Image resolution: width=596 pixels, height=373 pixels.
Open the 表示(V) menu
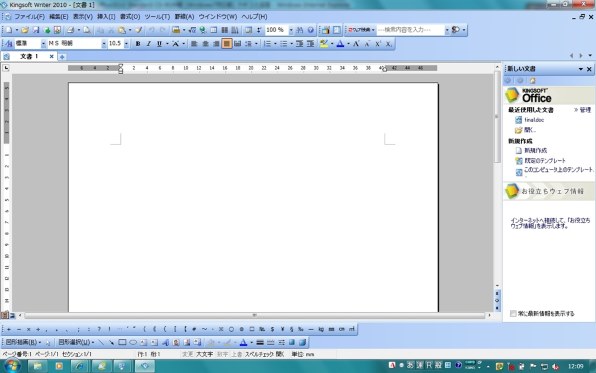tap(82, 17)
